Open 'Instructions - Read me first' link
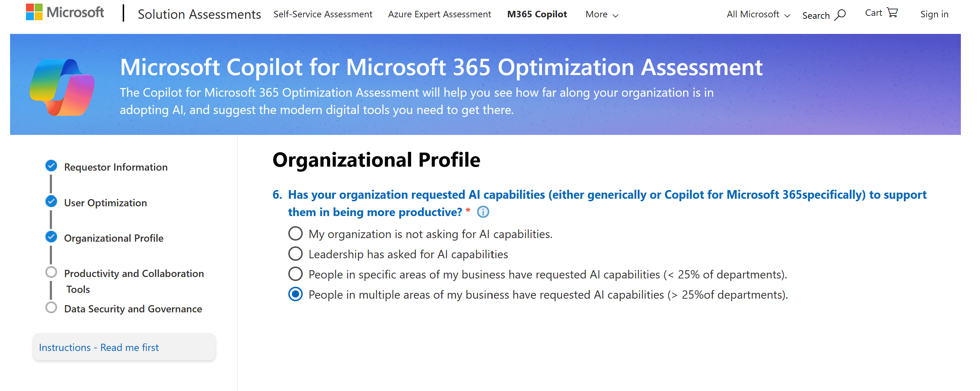This screenshot has width=980, height=391. click(x=99, y=347)
